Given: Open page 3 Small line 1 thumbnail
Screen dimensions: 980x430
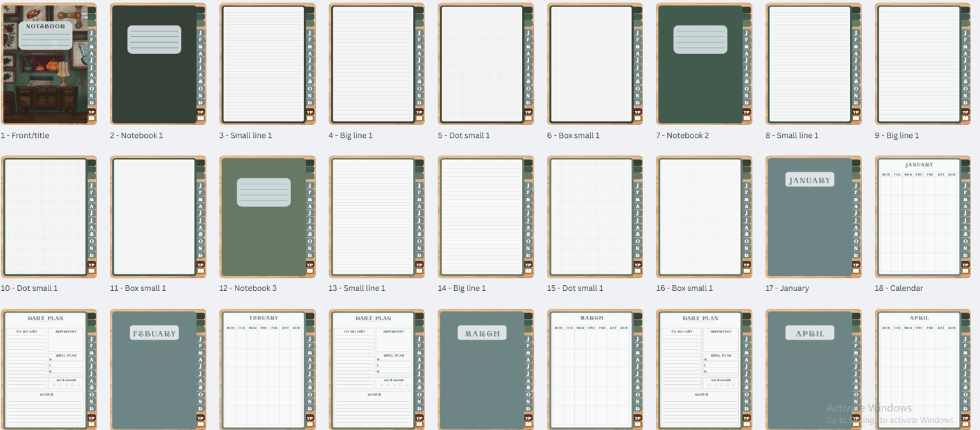Looking at the screenshot, I should [267, 64].
